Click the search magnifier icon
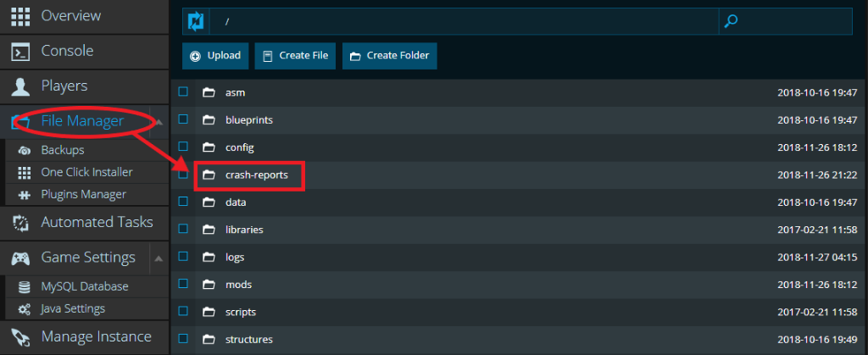Screen dimensions: 868x355 [731, 20]
